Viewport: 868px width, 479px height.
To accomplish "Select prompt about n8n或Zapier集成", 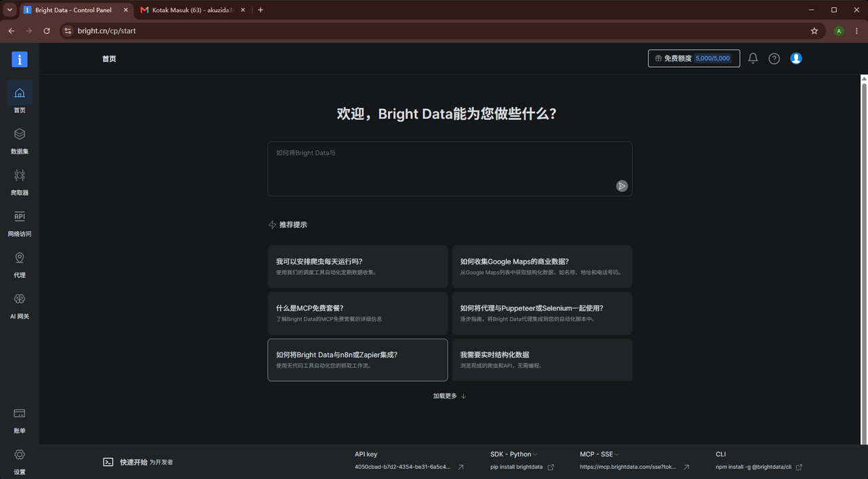I will pyautogui.click(x=357, y=360).
